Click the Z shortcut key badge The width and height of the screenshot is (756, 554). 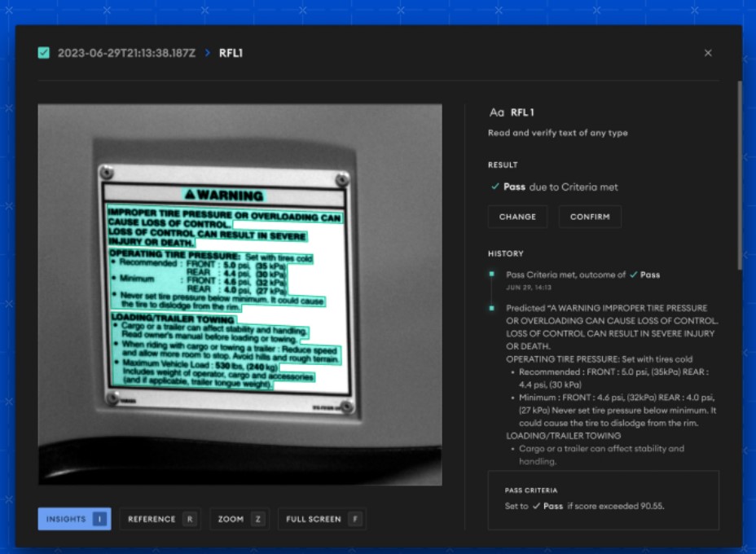[x=258, y=519]
